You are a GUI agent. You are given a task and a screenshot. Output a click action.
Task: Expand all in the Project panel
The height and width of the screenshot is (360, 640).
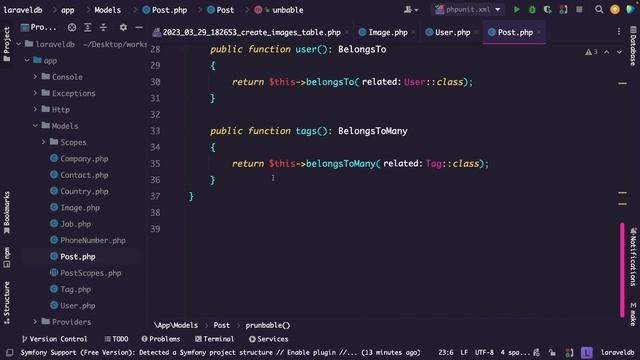(87, 27)
